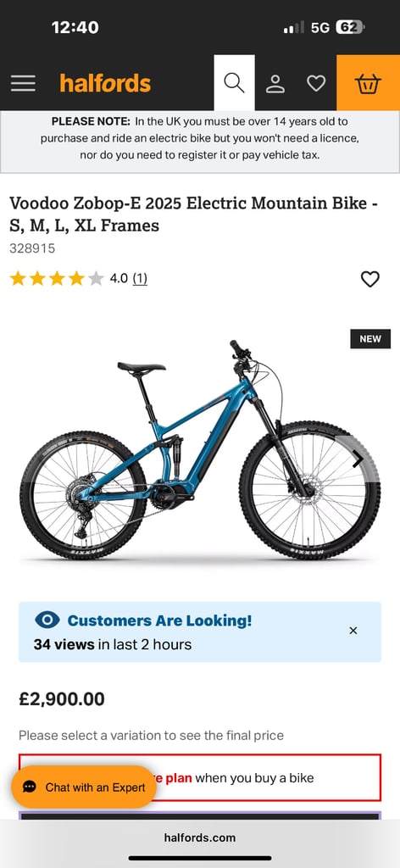This screenshot has height=868, width=400.
Task: Select the Voodoo Zobop-E product title
Action: coord(193,214)
